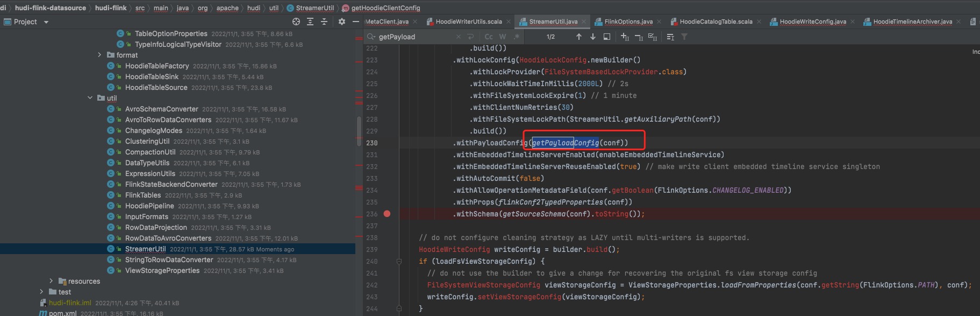Open HoodieWriteConfig.java tab
Image resolution: width=980 pixels, height=316 pixels.
(x=813, y=22)
